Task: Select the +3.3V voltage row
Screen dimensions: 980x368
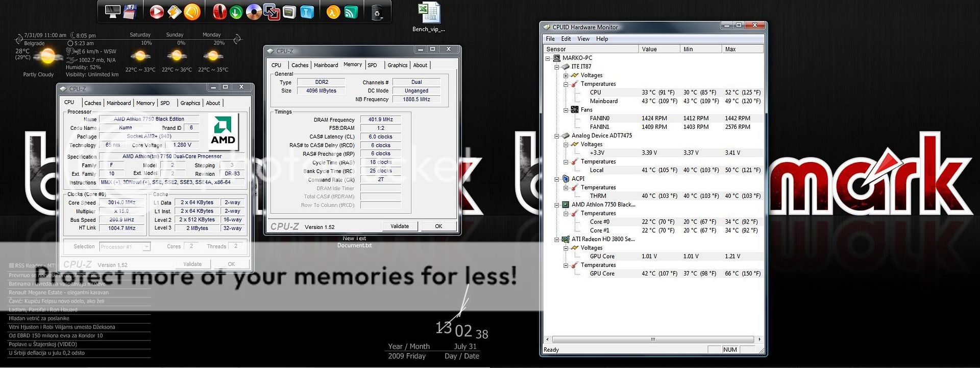Action: click(653, 152)
